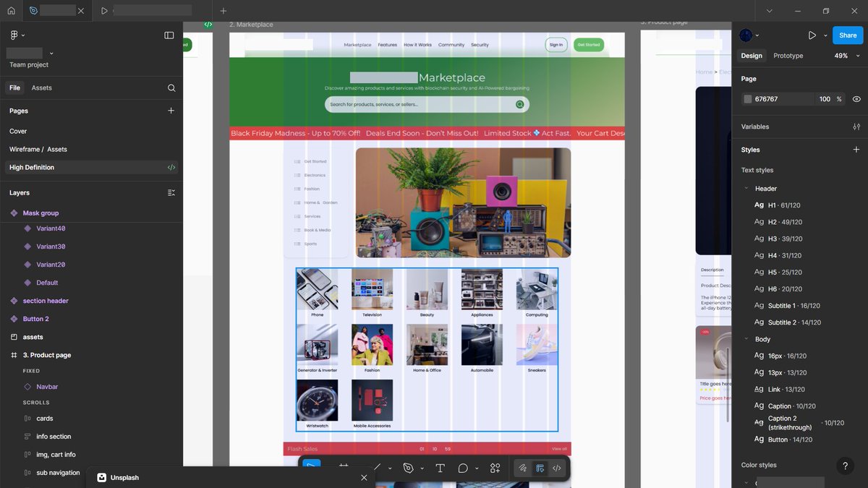
Task: Edit the page opacity 100 field
Action: (x=825, y=99)
